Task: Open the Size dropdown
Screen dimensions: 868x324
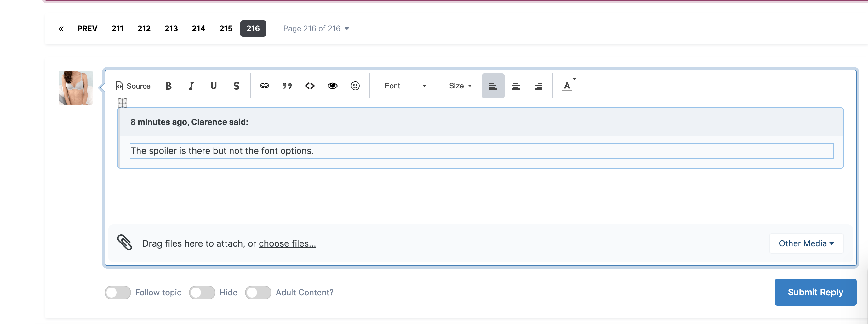Action: click(x=460, y=86)
